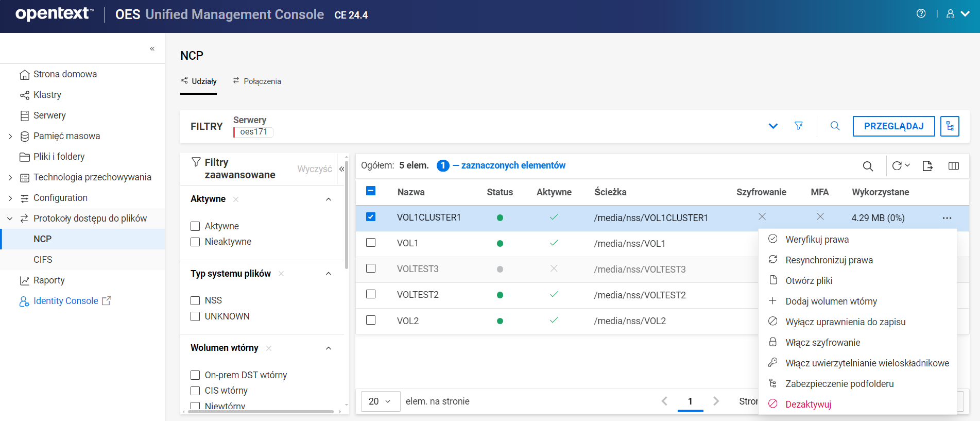Click the search icon above the table
This screenshot has height=421, width=980.
pyautogui.click(x=868, y=166)
